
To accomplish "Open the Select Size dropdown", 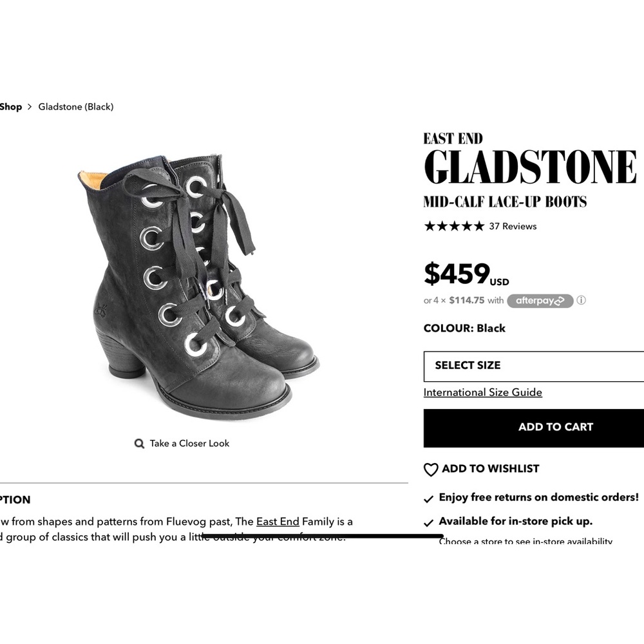I will pos(533,366).
